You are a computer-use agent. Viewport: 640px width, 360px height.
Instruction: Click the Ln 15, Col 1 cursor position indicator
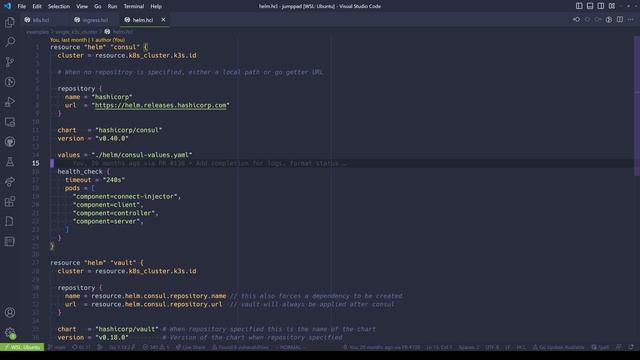pos(439,347)
